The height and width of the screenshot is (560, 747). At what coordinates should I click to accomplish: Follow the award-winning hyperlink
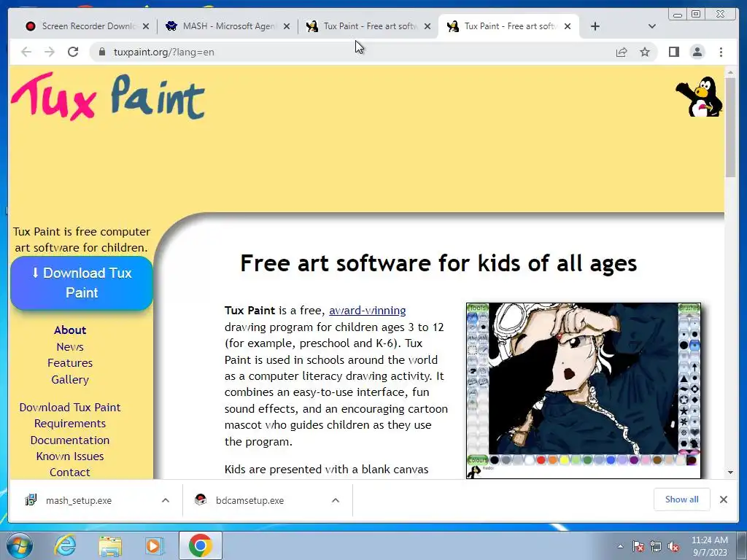pyautogui.click(x=368, y=311)
